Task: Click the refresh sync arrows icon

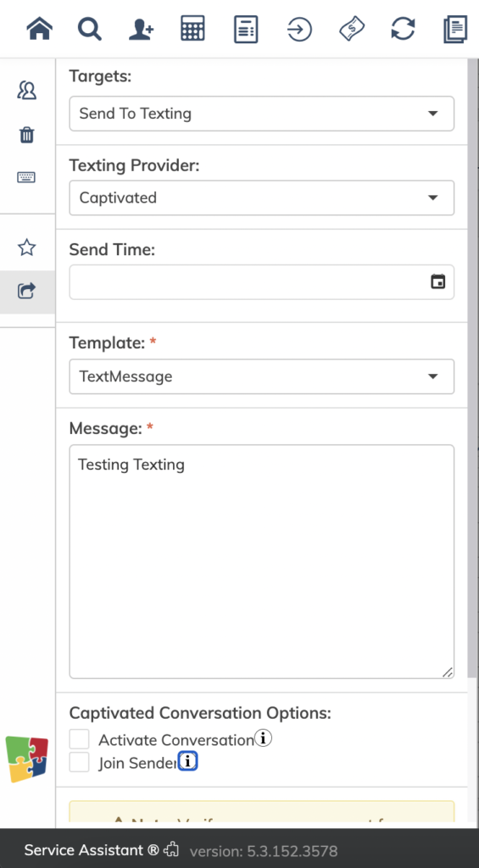Action: coord(404,28)
